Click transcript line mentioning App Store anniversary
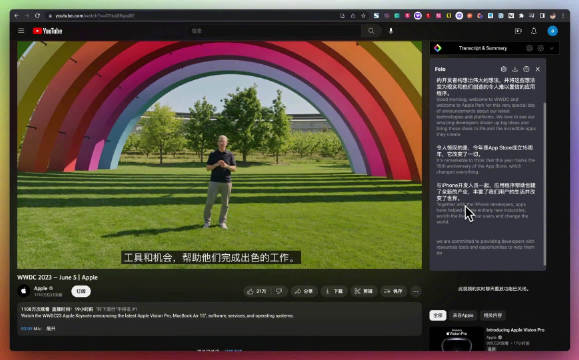The height and width of the screenshot is (360, 579). coord(486,166)
